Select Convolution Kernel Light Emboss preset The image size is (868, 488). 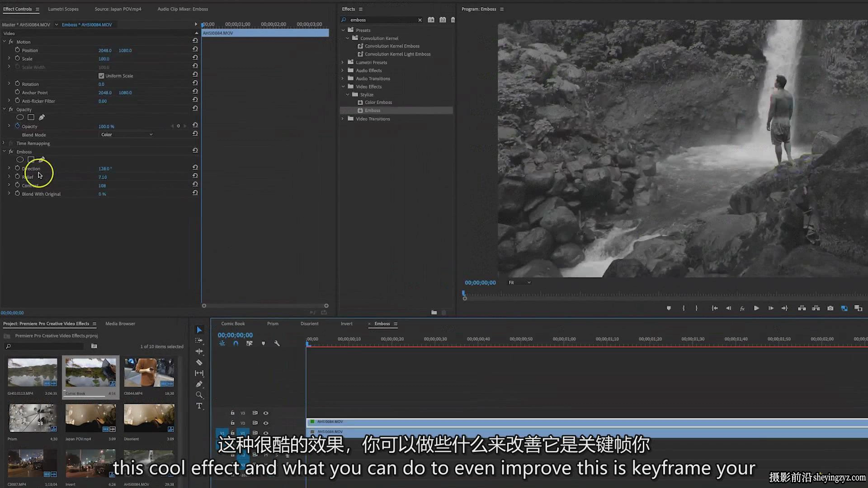click(x=397, y=54)
